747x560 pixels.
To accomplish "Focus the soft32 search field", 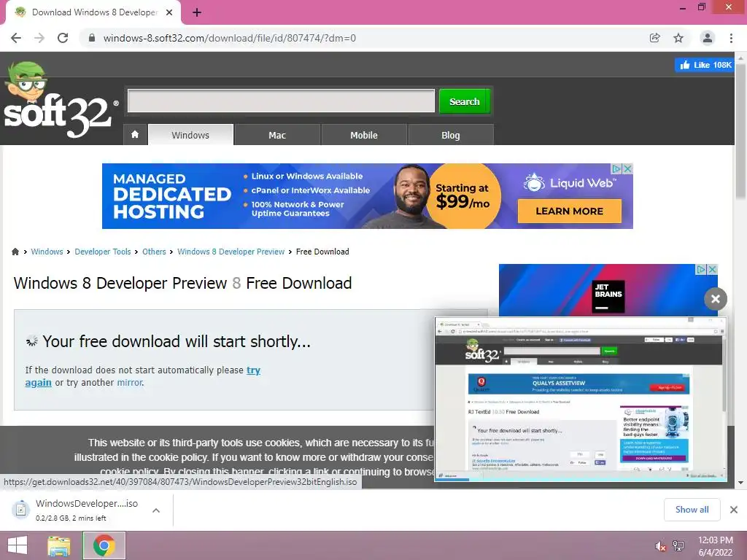I will pos(281,101).
